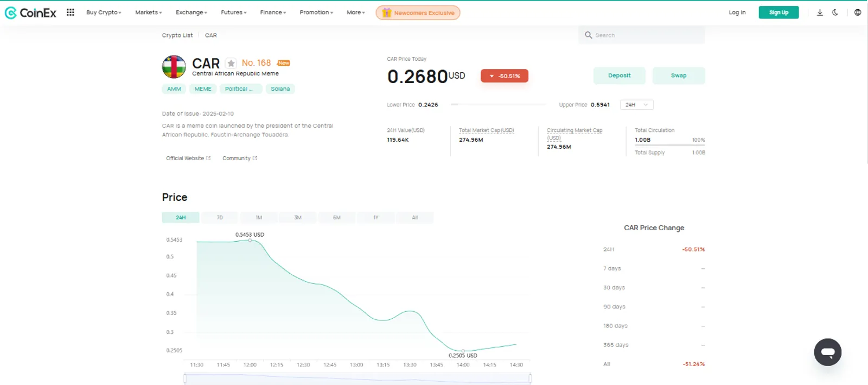The width and height of the screenshot is (868, 385).
Task: Expand the Finance menu
Action: (273, 12)
